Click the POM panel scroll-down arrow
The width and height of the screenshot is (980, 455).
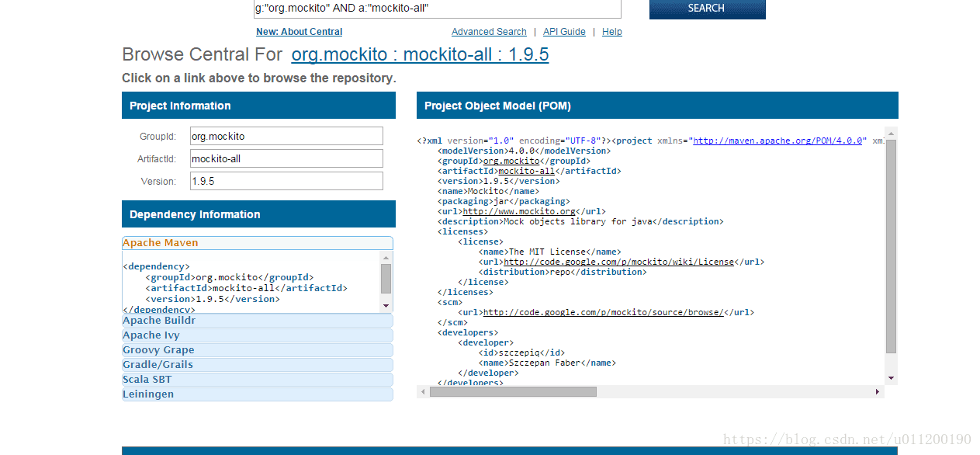click(x=892, y=378)
